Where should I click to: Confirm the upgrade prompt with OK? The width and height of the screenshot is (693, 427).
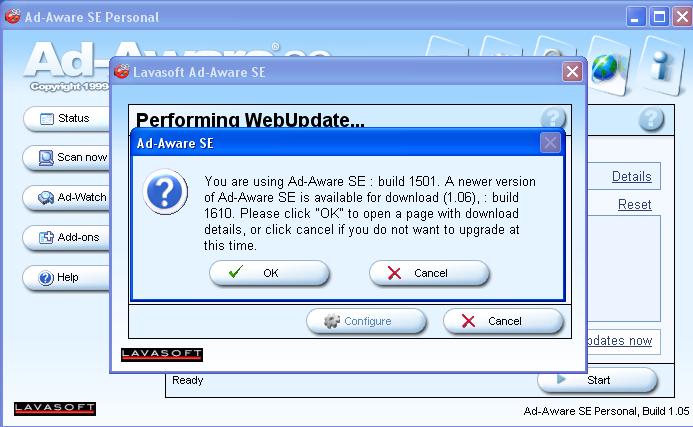[269, 273]
